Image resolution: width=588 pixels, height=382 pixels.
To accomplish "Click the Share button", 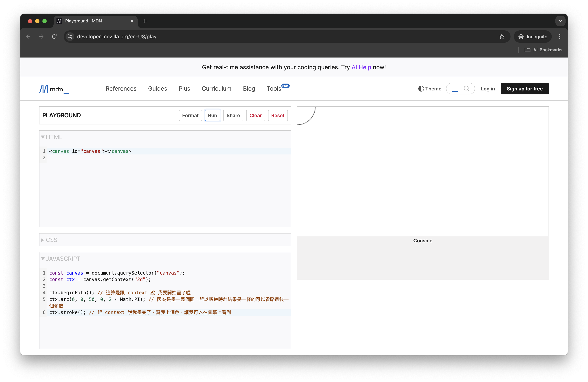I will pyautogui.click(x=233, y=116).
